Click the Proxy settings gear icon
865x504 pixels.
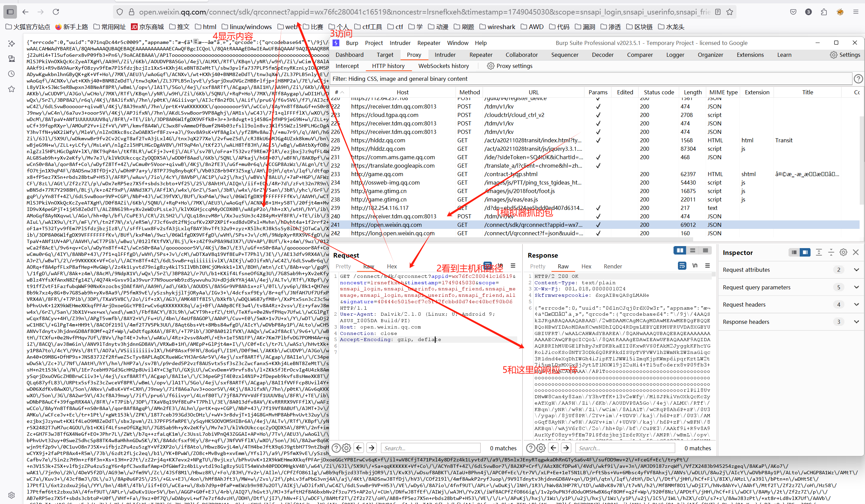pyautogui.click(x=491, y=66)
